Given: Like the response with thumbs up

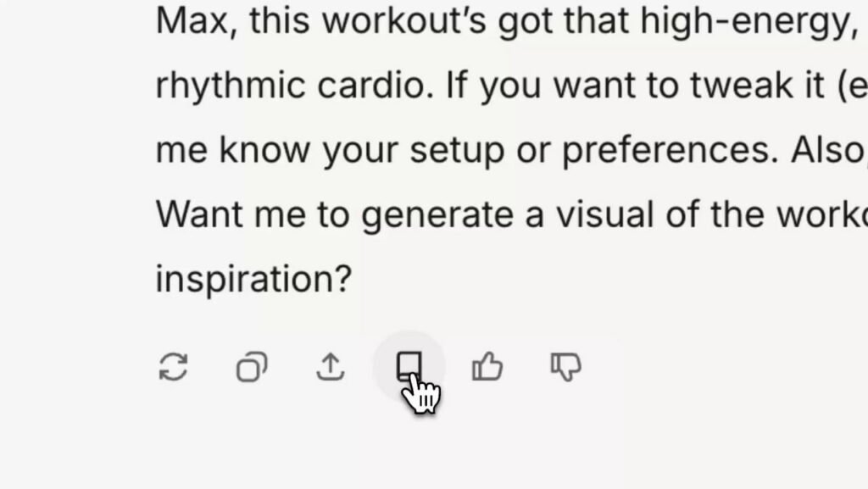Looking at the screenshot, I should coord(487,368).
